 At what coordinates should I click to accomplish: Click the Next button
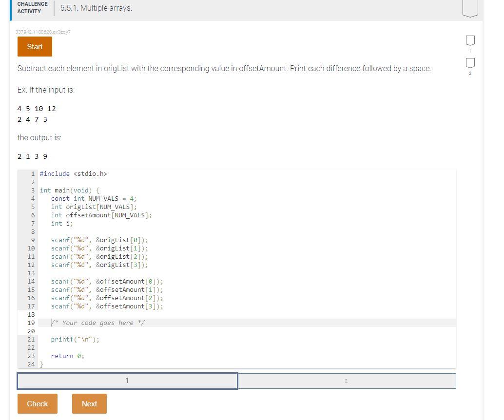89,403
